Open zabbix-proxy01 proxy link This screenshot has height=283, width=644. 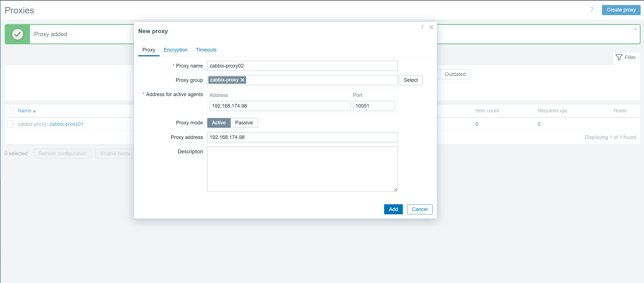pyautogui.click(x=66, y=124)
